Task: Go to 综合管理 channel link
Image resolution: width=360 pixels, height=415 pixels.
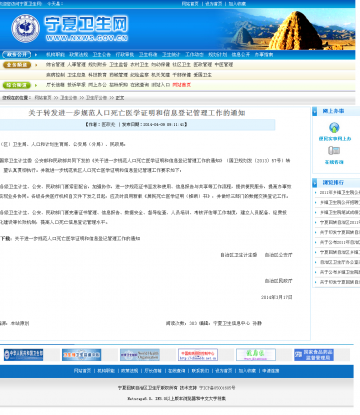Action: coord(55,65)
